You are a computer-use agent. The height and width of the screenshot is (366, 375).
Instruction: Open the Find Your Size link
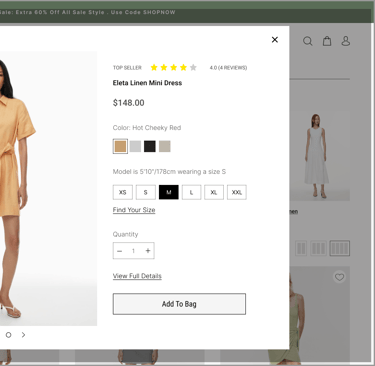tap(134, 210)
